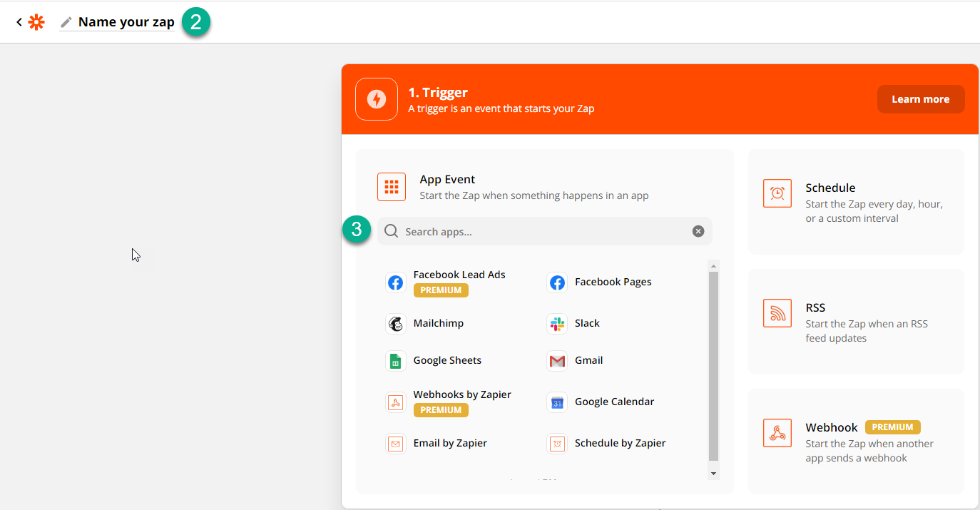
Task: Select the Google Calendar icon
Action: [x=557, y=402]
